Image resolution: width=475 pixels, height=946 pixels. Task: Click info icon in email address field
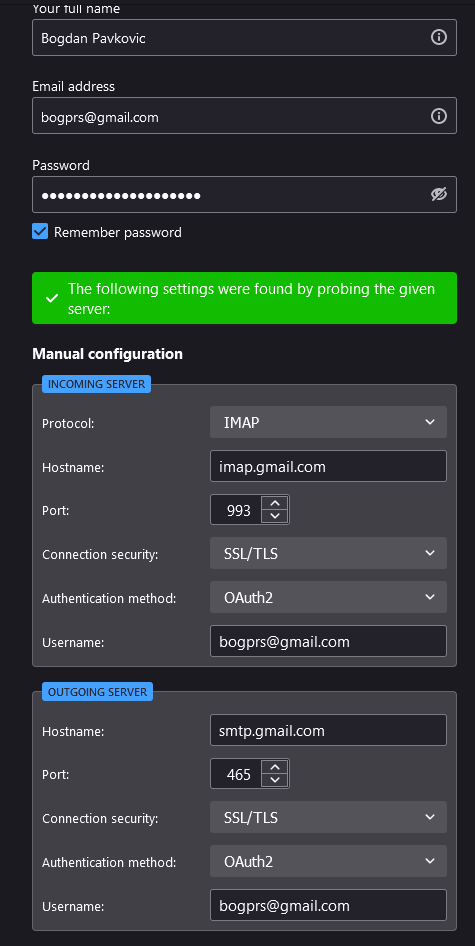pos(439,116)
